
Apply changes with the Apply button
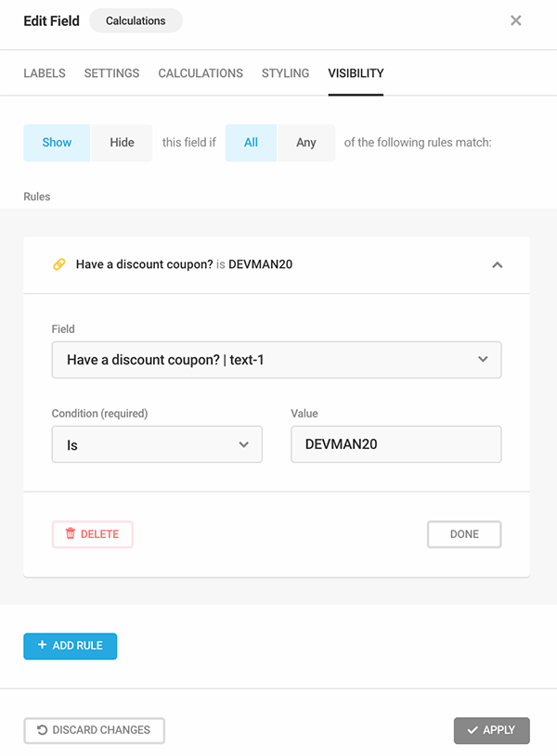point(491,730)
